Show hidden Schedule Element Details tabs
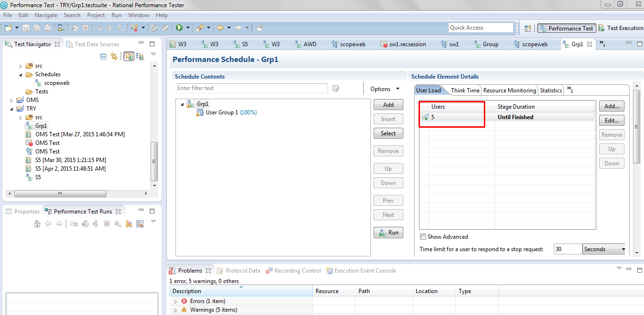 tap(570, 90)
